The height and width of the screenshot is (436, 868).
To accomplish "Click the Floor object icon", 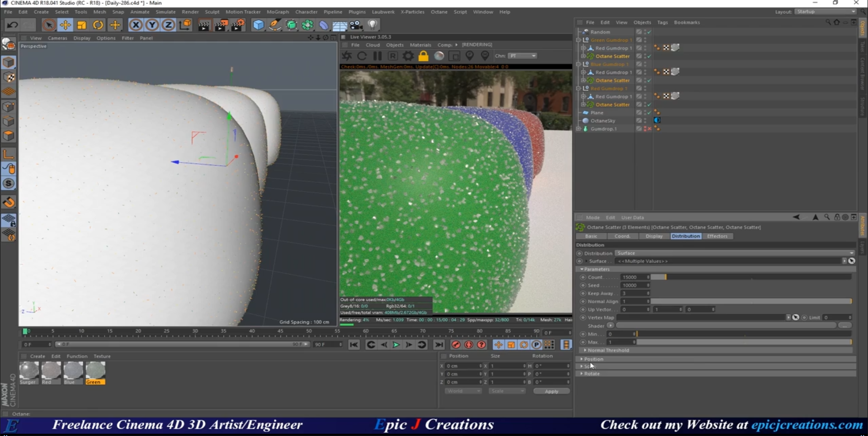I will pyautogui.click(x=340, y=25).
